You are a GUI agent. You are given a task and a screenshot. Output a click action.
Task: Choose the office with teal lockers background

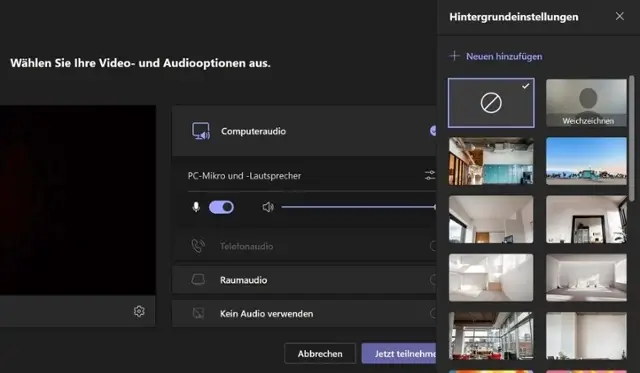pyautogui.click(x=491, y=161)
